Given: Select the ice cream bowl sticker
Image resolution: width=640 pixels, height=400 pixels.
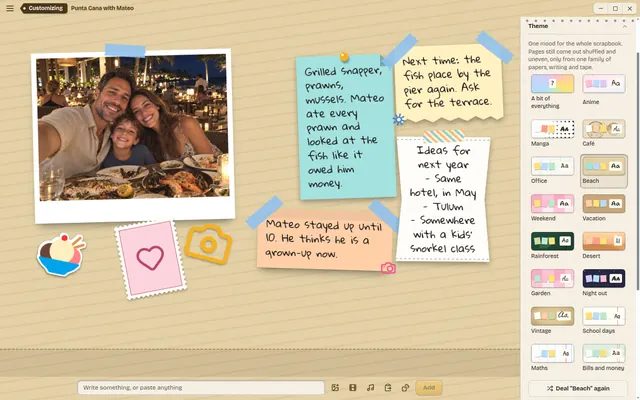Looking at the screenshot, I should coord(61,255).
